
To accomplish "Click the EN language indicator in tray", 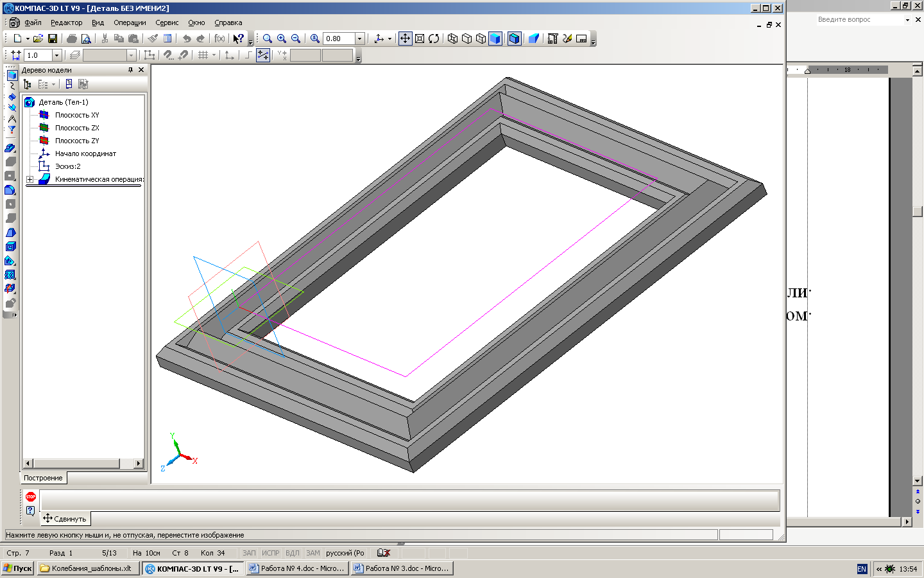I will point(862,569).
